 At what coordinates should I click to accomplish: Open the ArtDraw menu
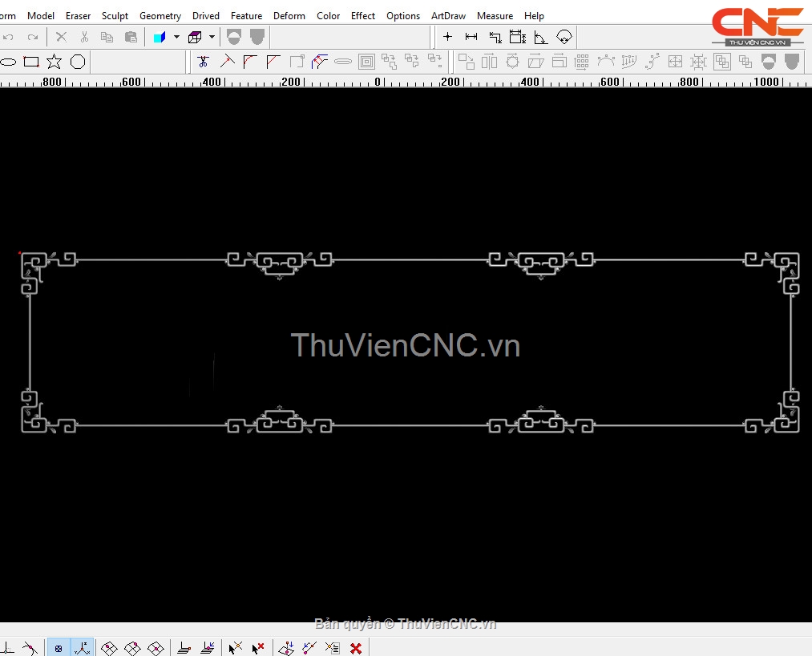tap(448, 16)
